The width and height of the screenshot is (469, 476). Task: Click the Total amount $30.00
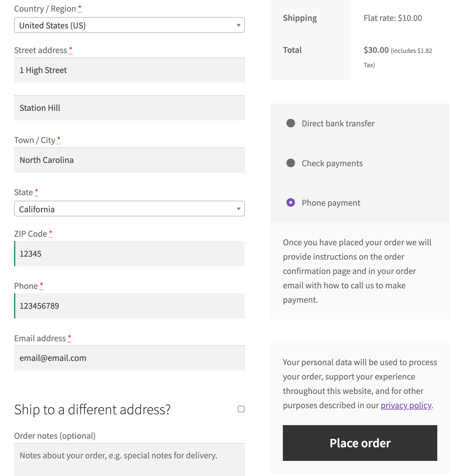pos(376,50)
